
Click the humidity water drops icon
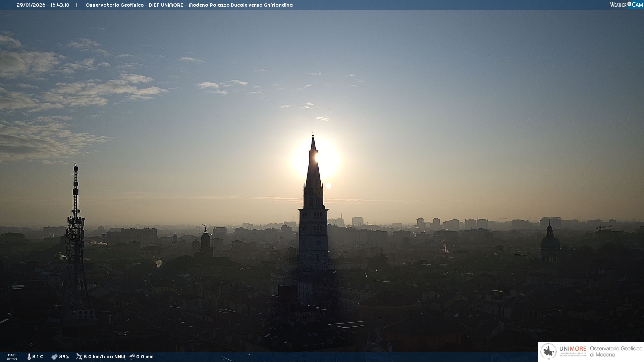click(54, 357)
